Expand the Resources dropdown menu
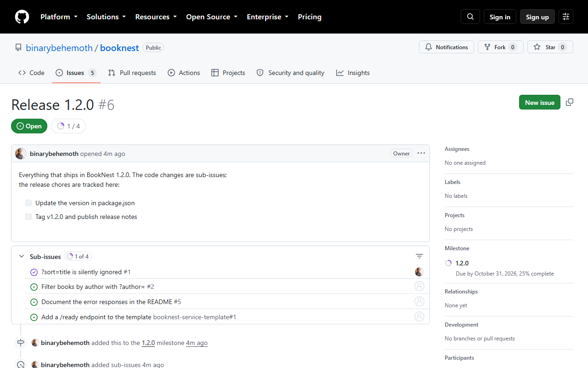 (x=156, y=17)
